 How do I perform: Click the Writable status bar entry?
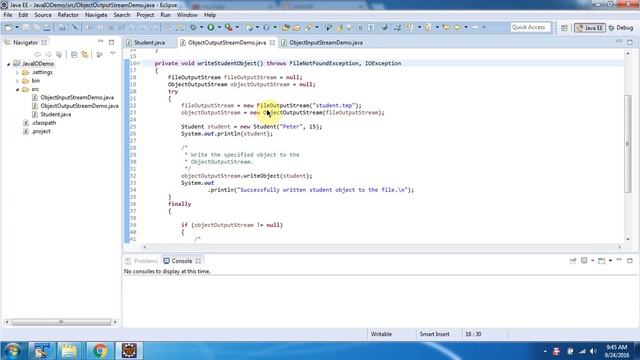coord(381,334)
